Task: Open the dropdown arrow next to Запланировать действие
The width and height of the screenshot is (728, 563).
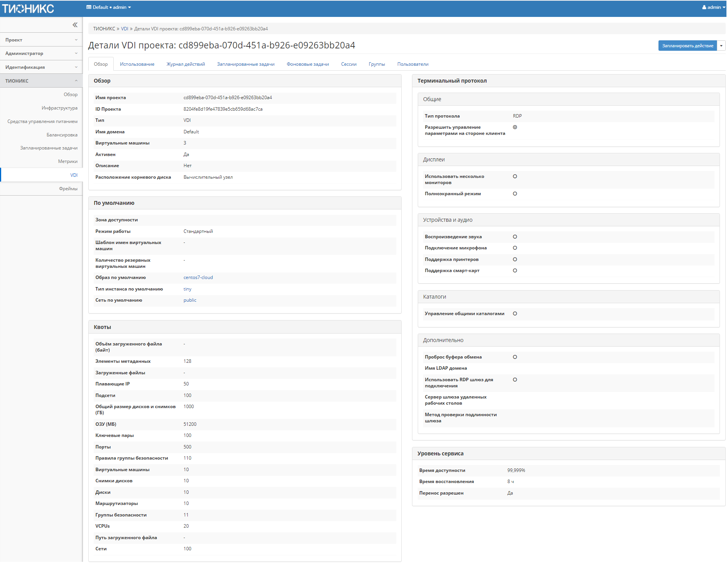Action: tap(721, 45)
